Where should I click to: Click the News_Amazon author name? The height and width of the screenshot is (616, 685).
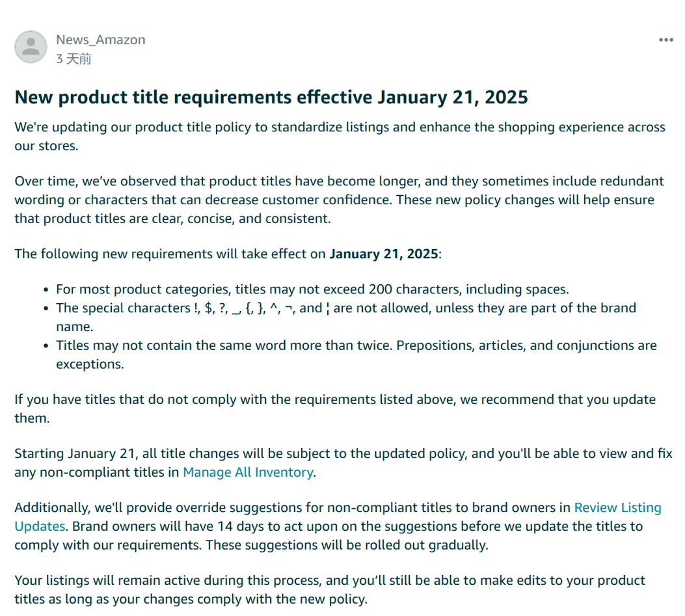coord(100,40)
